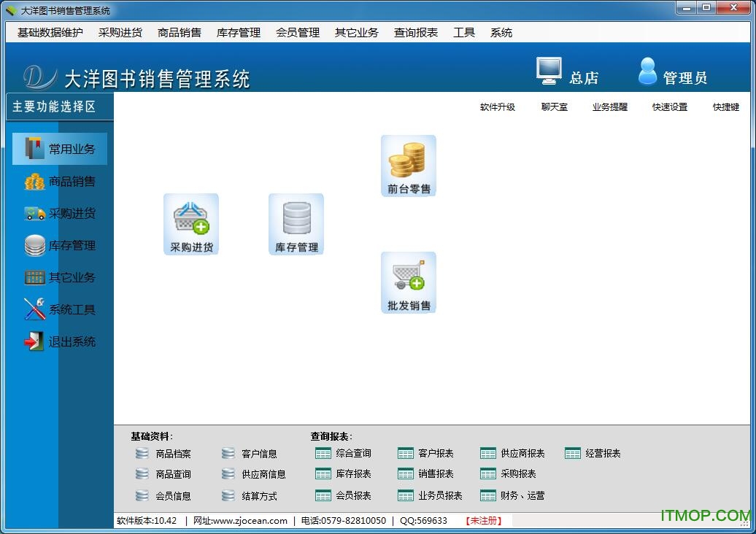This screenshot has width=756, height=534.
Task: Open the 查询报表 menu
Action: [x=414, y=32]
